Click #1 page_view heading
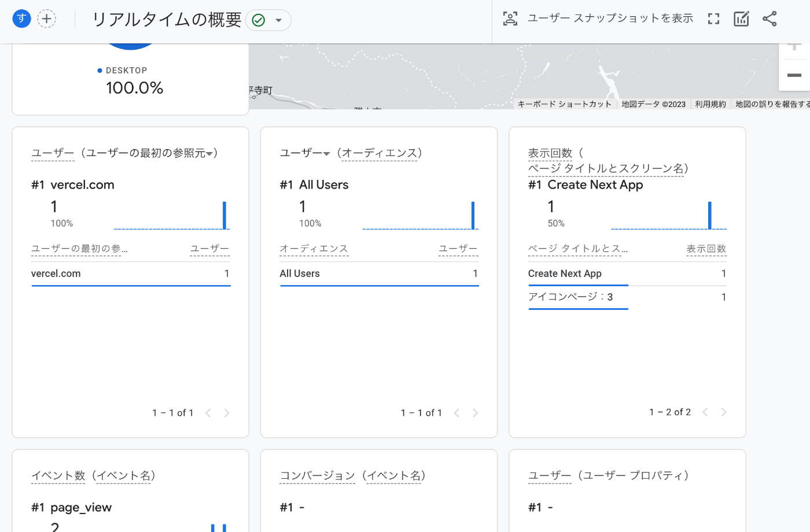The width and height of the screenshot is (810, 532). pos(72,508)
